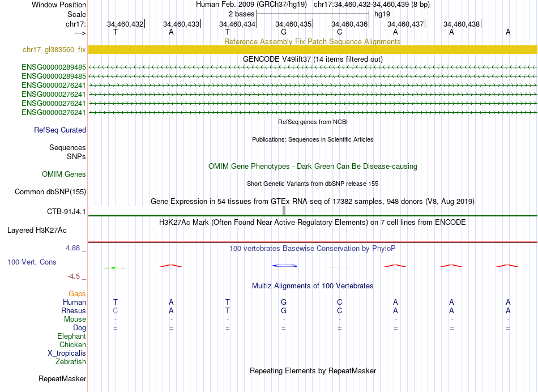Click base G in the Human row
Image resolution: width=538 pixels, height=392 pixels.
(x=284, y=302)
